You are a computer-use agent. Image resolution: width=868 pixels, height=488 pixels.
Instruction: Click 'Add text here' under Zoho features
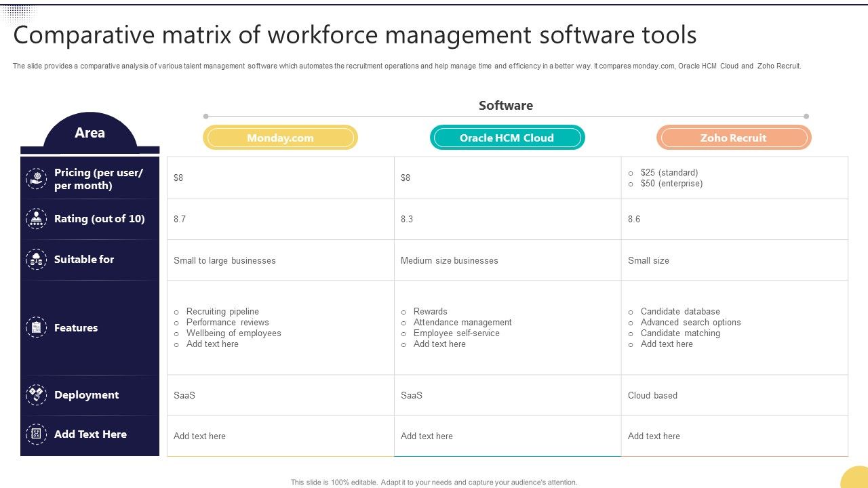click(x=667, y=344)
